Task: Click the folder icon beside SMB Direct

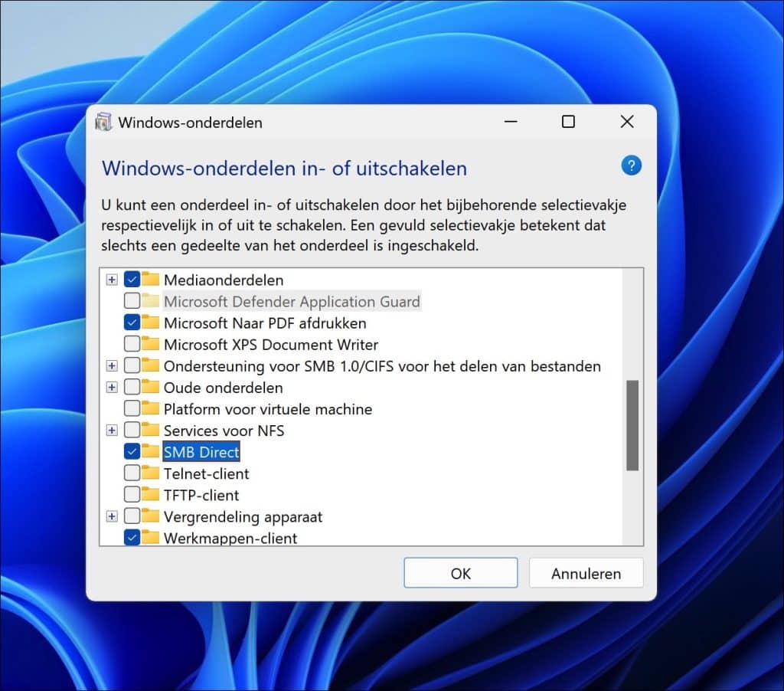Action: point(150,451)
